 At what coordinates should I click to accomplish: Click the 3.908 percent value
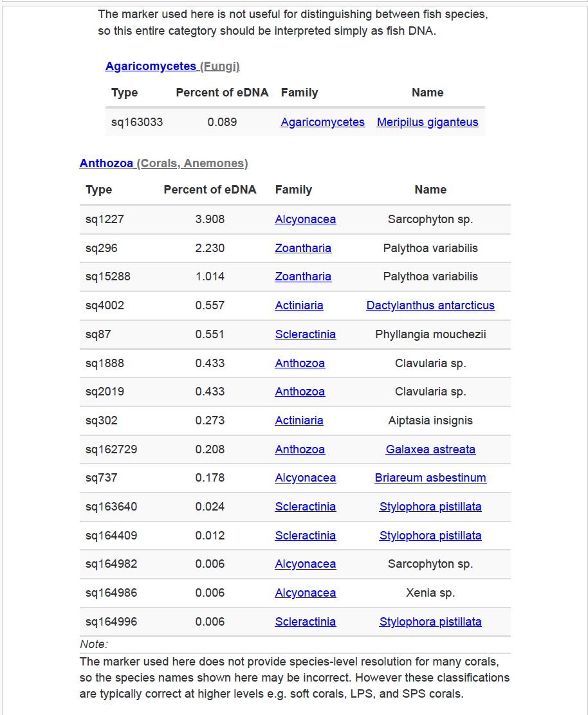(x=210, y=219)
